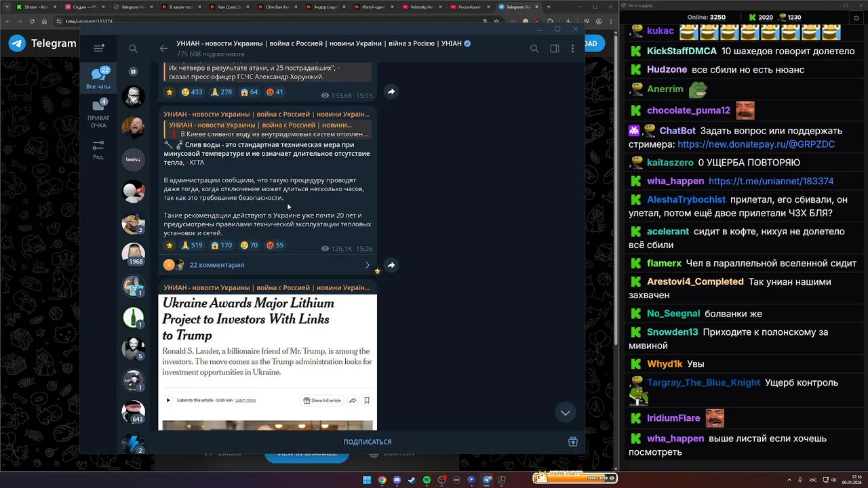Open Spotify from the taskbar

tap(427, 480)
